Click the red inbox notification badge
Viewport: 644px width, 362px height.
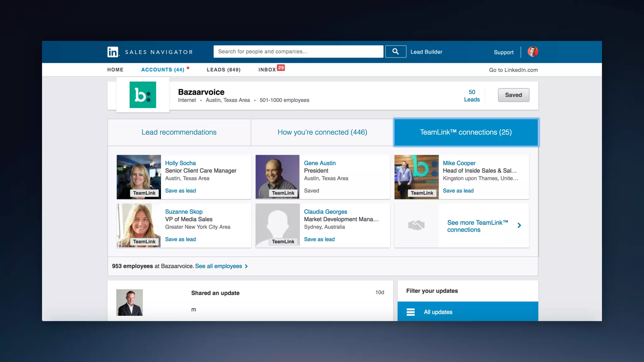(x=281, y=68)
